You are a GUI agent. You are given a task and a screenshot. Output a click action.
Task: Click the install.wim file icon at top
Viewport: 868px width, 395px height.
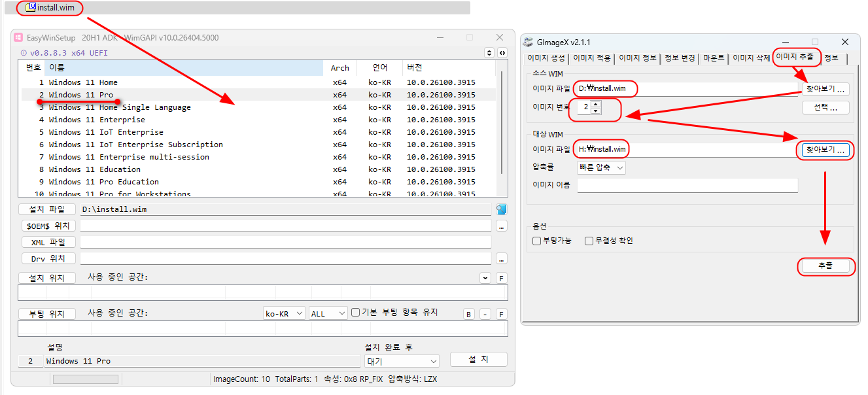point(31,7)
